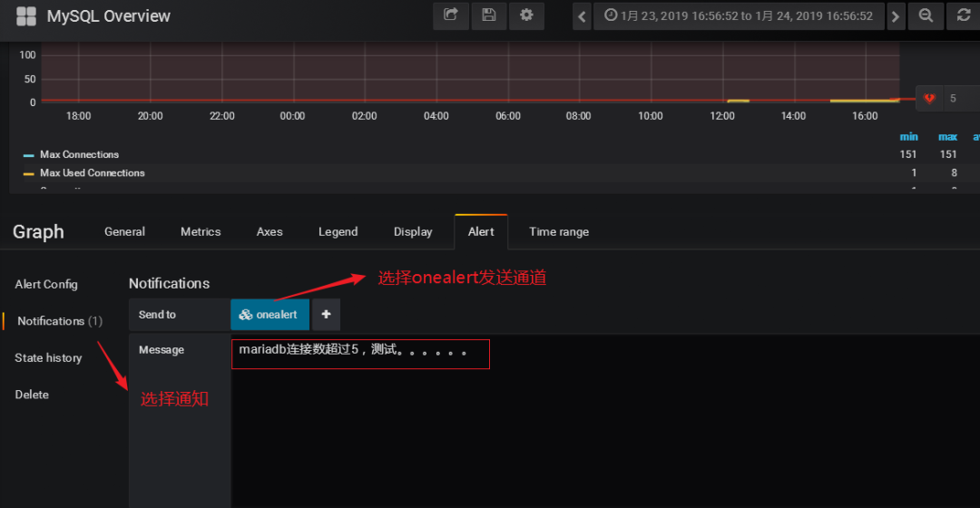
Task: Switch to the General tab
Action: tap(124, 232)
